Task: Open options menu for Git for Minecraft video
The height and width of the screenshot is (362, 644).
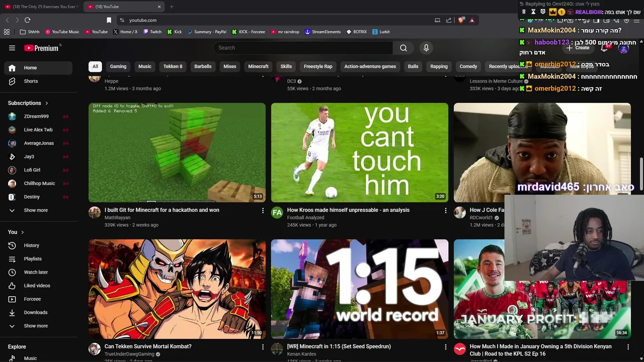Action: tap(263, 211)
